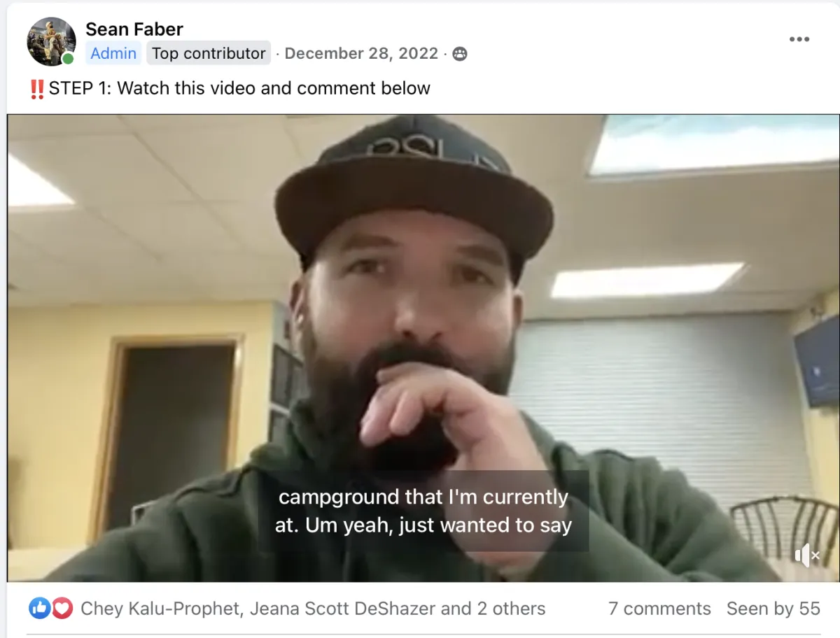Screen dimensions: 840x638
Task: Click the group members privacy icon
Action: [x=460, y=54]
